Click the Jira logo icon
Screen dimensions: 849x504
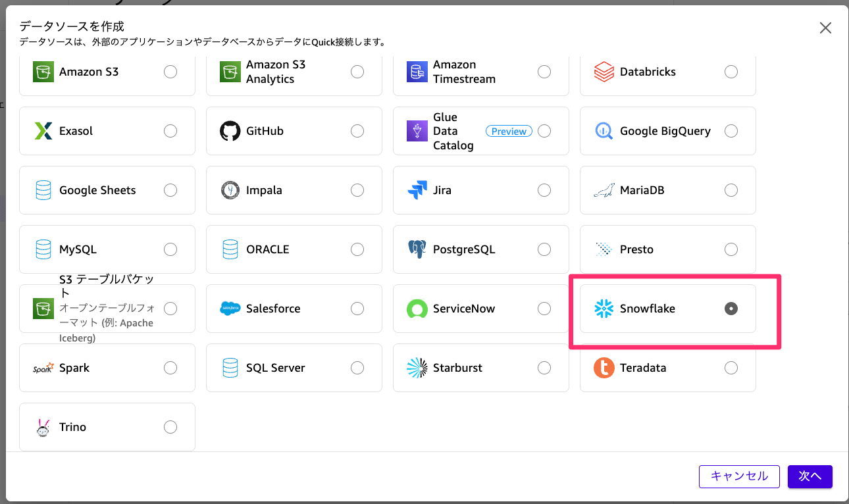[x=417, y=190]
